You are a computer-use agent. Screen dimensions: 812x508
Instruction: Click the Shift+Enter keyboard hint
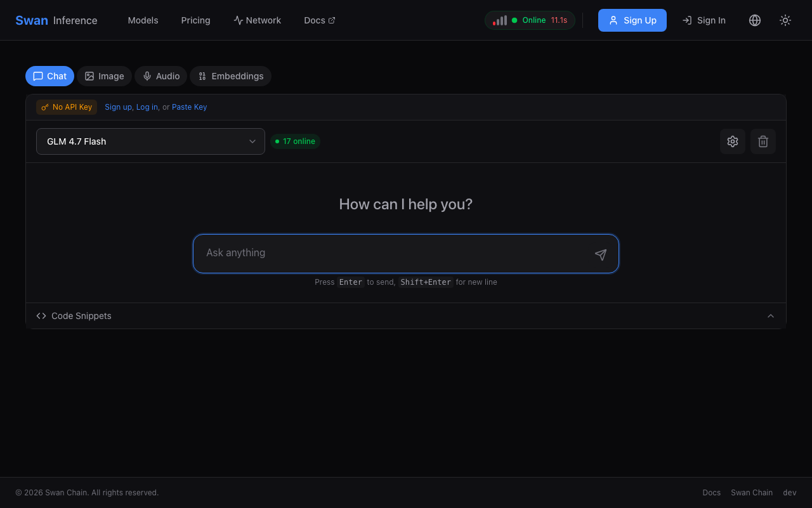426,282
